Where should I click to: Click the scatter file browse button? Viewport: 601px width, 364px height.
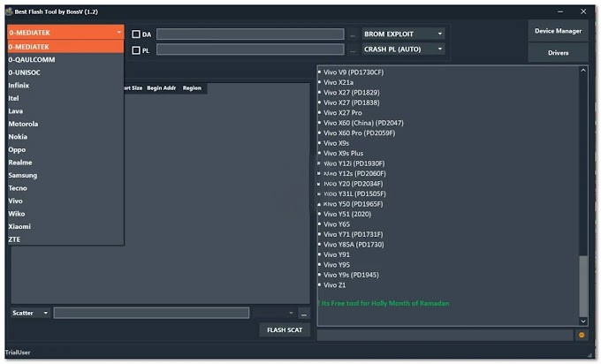304,314
